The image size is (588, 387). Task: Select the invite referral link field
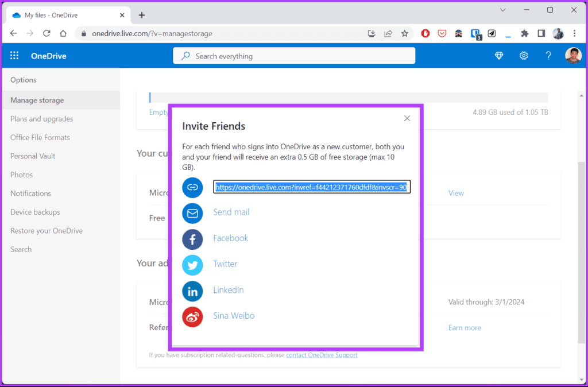click(x=312, y=187)
